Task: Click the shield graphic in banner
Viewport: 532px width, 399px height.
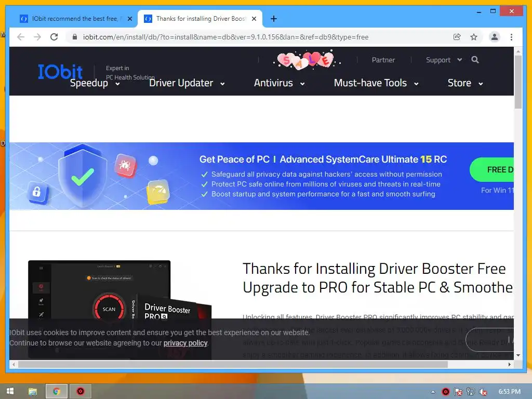Action: (x=83, y=176)
